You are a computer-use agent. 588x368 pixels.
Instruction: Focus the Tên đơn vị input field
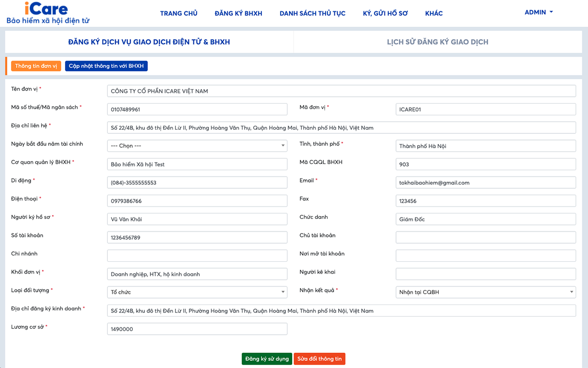(341, 91)
